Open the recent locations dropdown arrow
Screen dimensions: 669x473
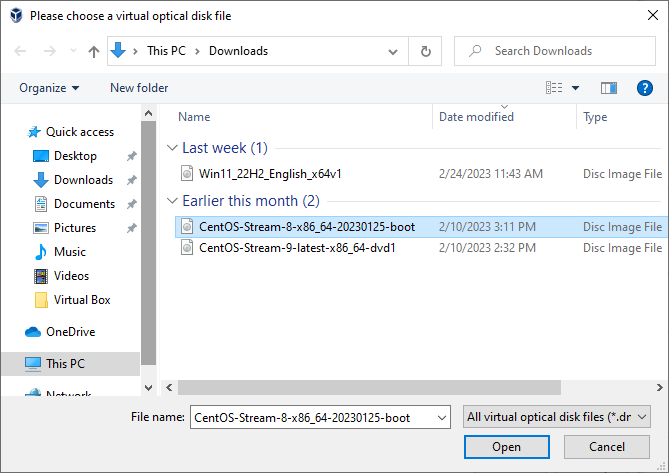click(73, 51)
